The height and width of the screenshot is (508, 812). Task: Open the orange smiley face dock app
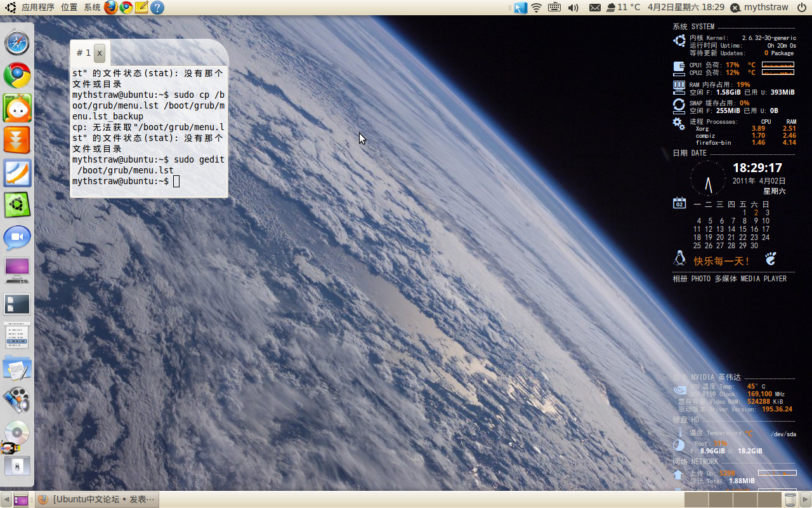pos(17,108)
